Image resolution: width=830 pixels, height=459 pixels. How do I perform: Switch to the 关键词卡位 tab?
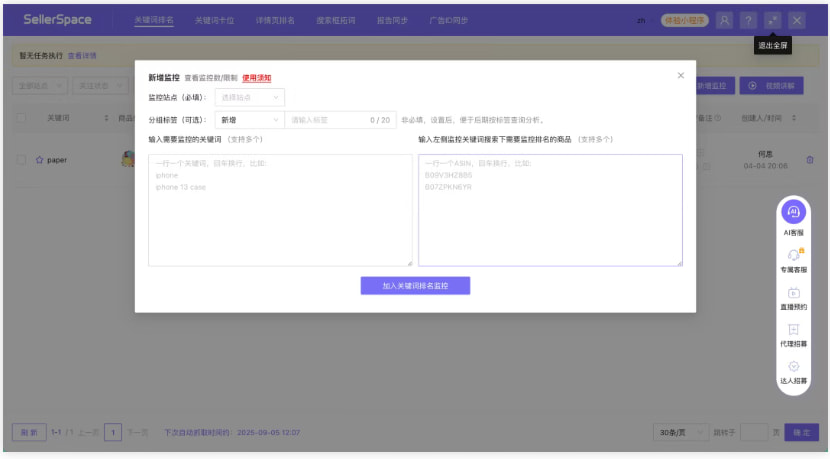[x=214, y=20]
